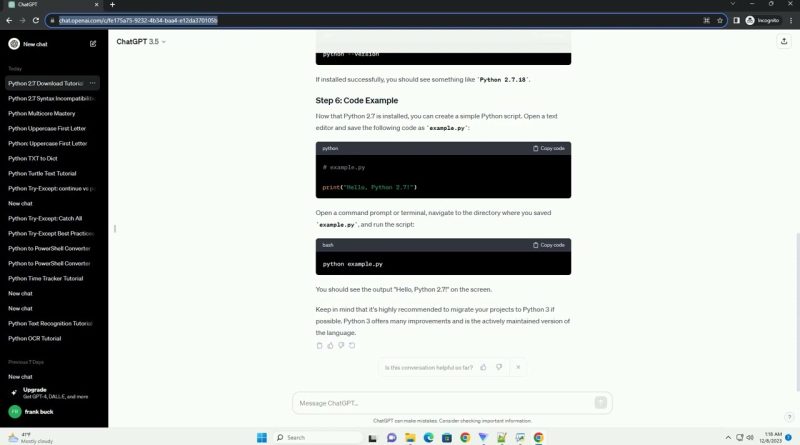Show hidden system tray icons chevron
Viewport: 800px width, 445px height.
(728, 437)
